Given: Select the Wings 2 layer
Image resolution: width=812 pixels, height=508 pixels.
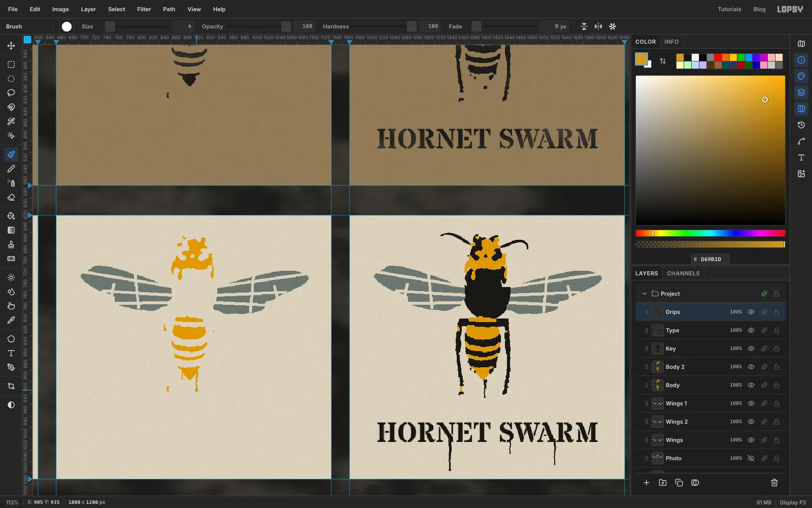Looking at the screenshot, I should tap(710, 422).
